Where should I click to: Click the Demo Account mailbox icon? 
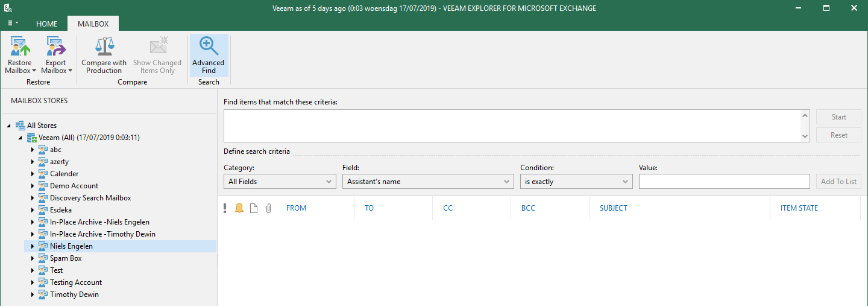click(x=43, y=186)
